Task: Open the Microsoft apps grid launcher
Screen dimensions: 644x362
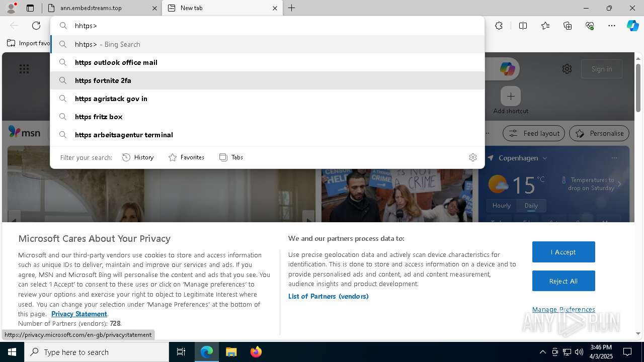Action: click(x=24, y=69)
